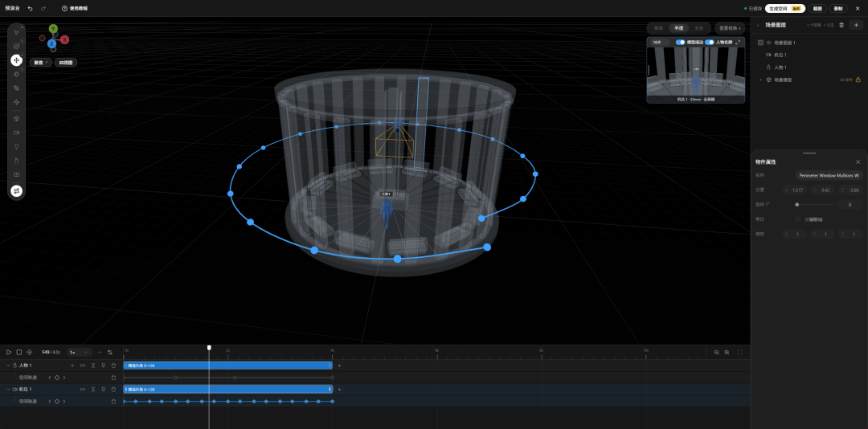Click the 旋转 Y rotation slider handle
Screen dimensions: 868x429
click(797, 205)
